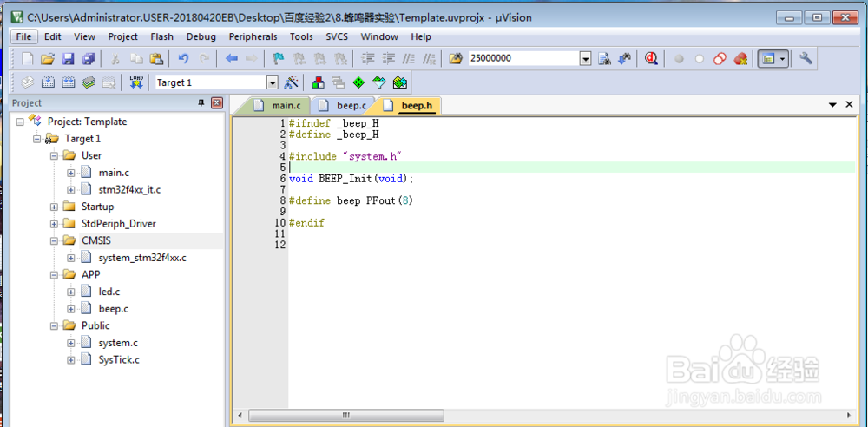Image resolution: width=868 pixels, height=427 pixels.
Task: Click the Manage Run-Time Environment green diamond icon
Action: pyautogui.click(x=358, y=82)
